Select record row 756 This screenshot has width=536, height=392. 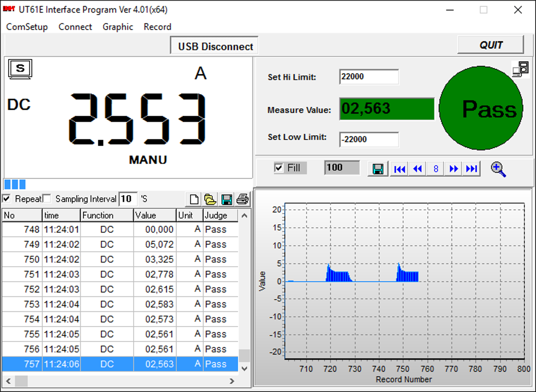pos(120,349)
